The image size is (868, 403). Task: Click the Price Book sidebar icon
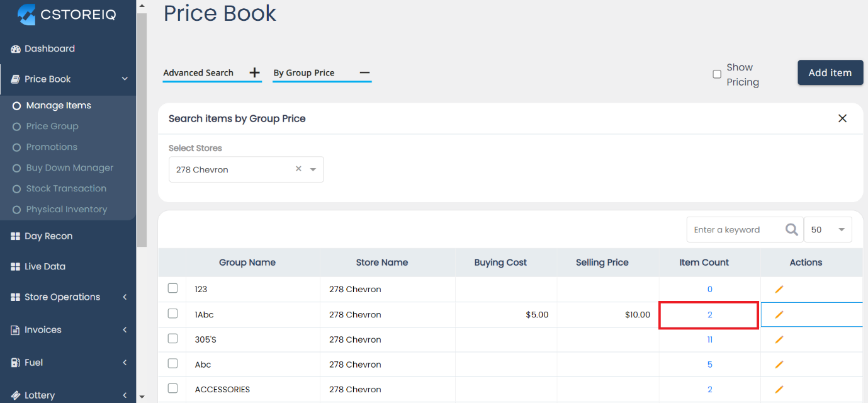point(16,79)
